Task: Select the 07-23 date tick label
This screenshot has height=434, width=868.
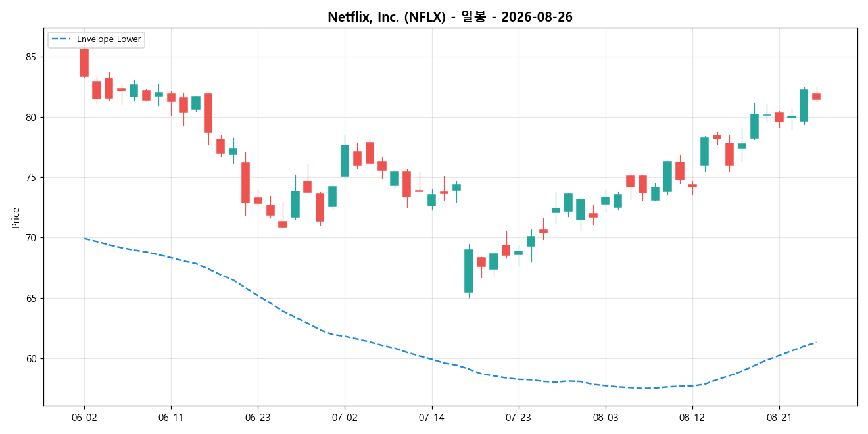Action: coord(518,418)
